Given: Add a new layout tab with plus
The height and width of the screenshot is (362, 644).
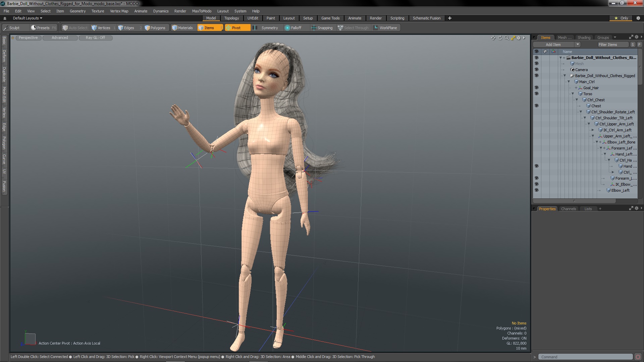Looking at the screenshot, I should [449, 18].
